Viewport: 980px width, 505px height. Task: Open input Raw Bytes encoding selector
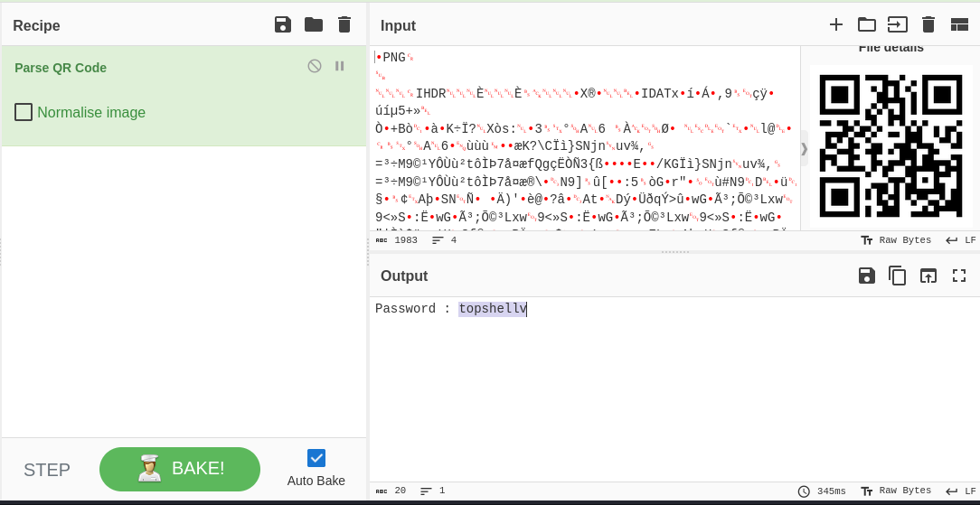[895, 240]
